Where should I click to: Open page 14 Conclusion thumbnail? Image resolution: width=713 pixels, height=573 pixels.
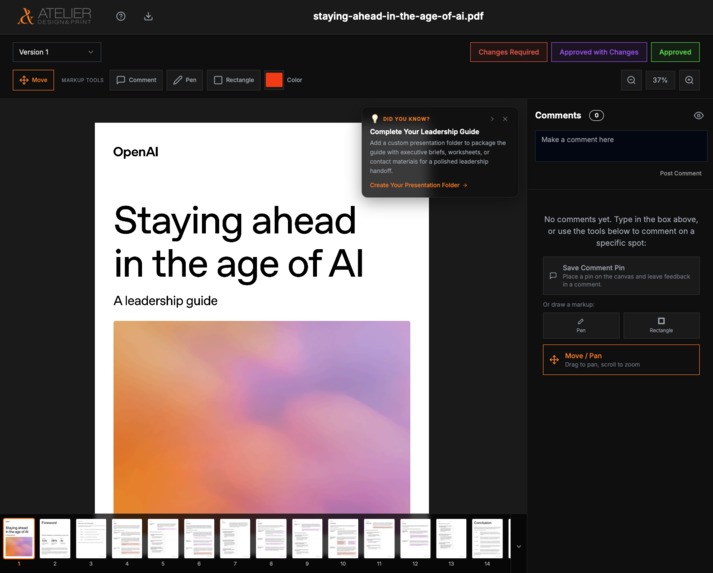[487, 539]
